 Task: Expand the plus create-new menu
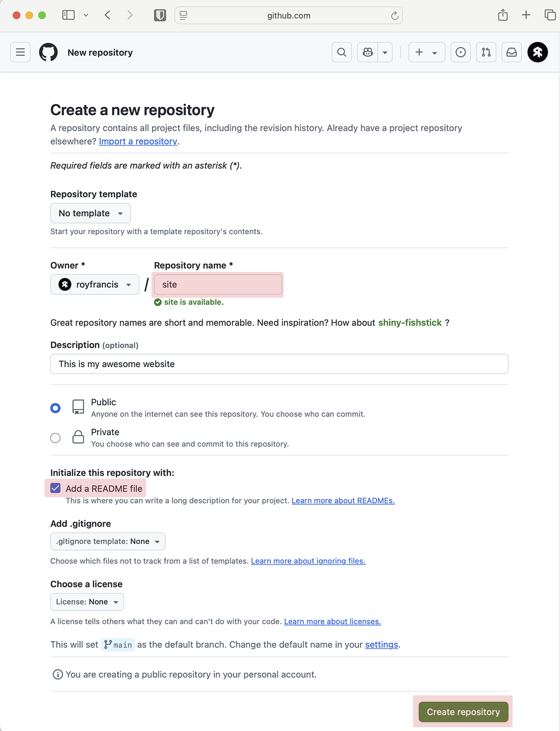click(x=427, y=52)
